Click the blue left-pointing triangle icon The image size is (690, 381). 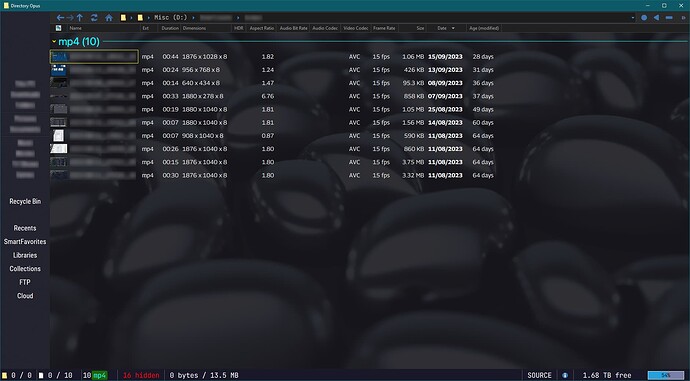point(656,18)
